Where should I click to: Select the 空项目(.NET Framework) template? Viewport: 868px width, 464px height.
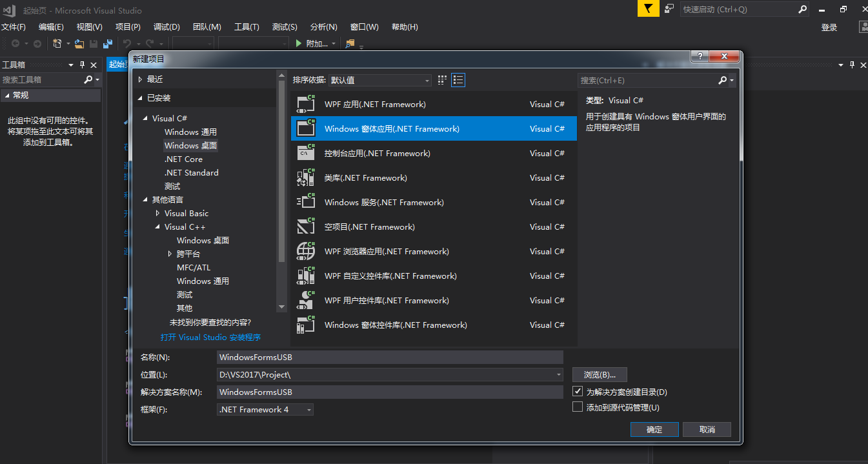click(434, 227)
